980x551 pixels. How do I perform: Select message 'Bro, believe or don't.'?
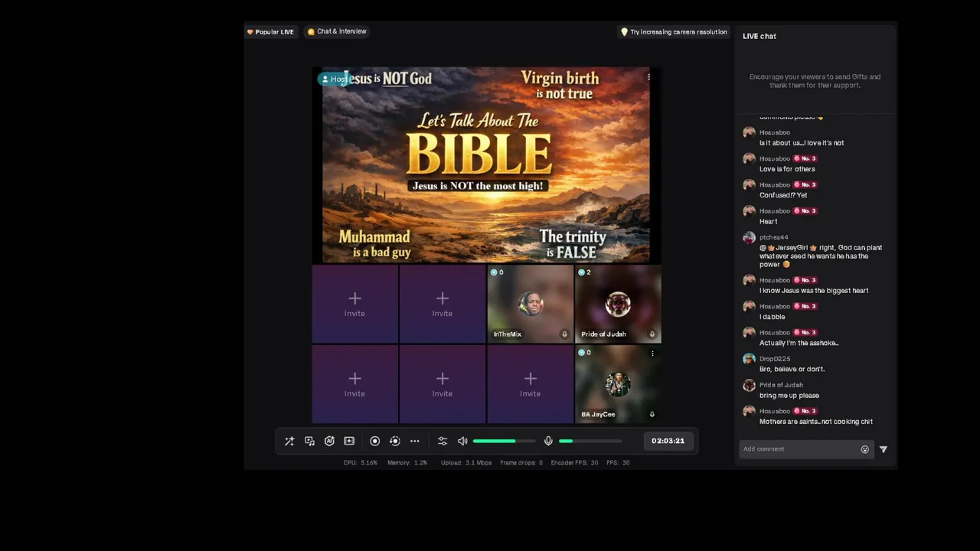(x=792, y=370)
